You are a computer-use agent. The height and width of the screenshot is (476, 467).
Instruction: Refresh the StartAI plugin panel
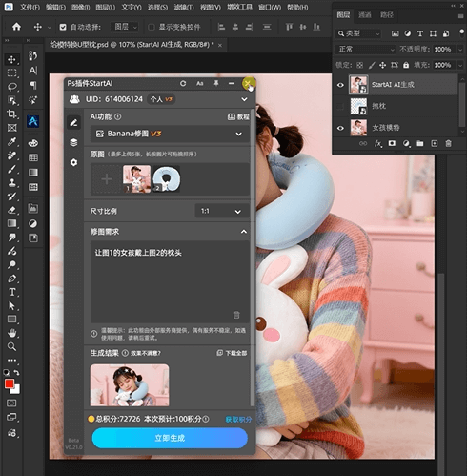pyautogui.click(x=183, y=84)
